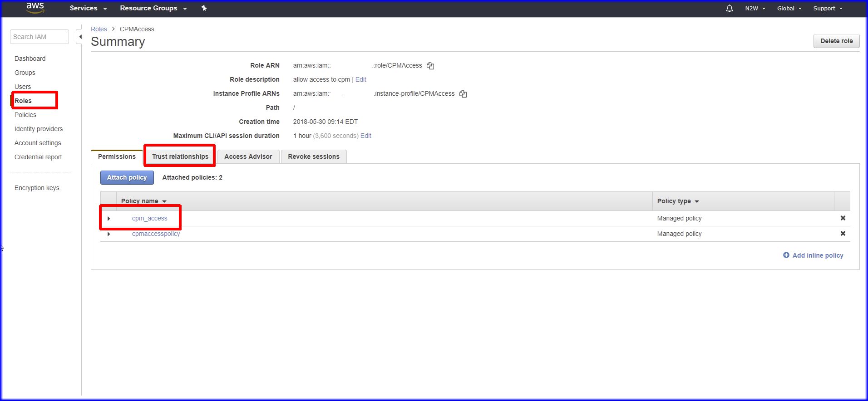Click Add inline policy link

[818, 255]
